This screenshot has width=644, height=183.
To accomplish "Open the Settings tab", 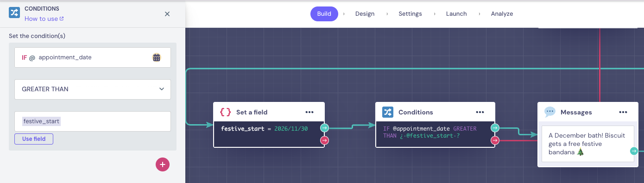I will click(410, 14).
